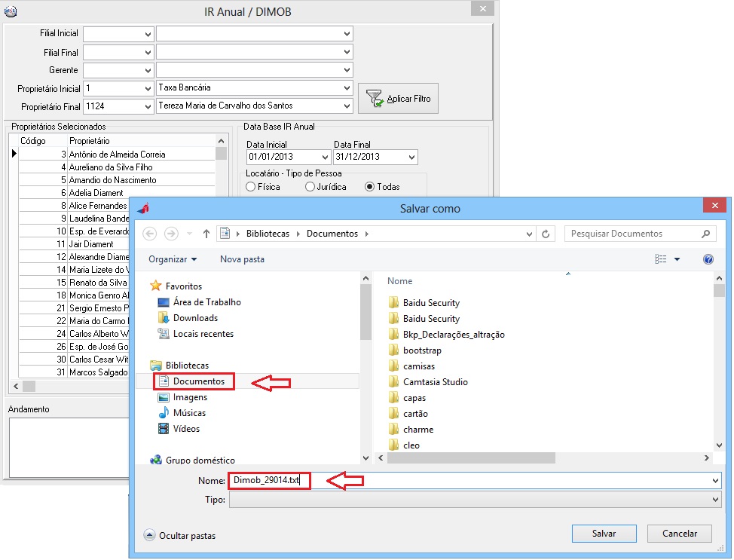Click the Aplicar Filtro funnel button
The height and width of the screenshot is (560, 734).
(398, 98)
